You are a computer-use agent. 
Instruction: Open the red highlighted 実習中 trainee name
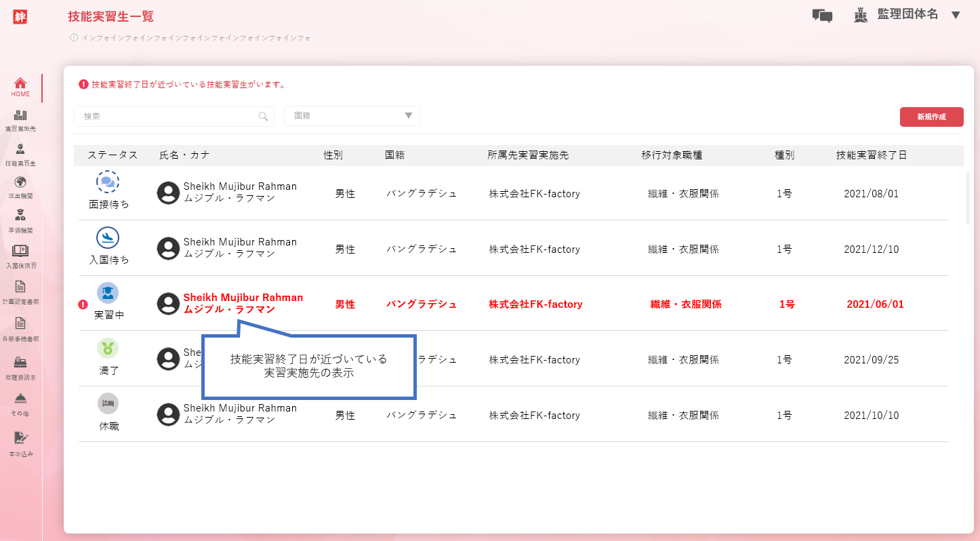[x=243, y=298]
